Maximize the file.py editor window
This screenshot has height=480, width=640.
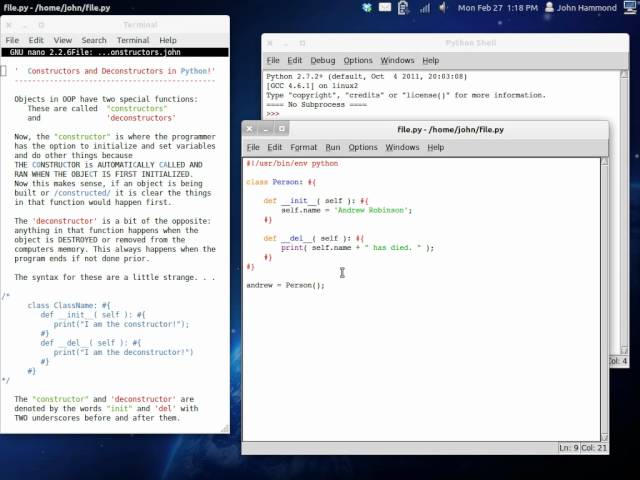click(282, 129)
